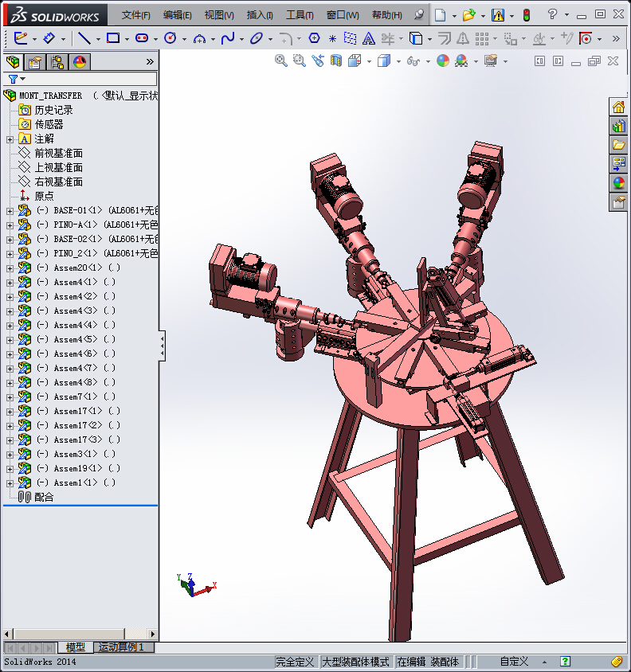This screenshot has width=631, height=672.
Task: Select the 原点 origin item
Action: (x=44, y=197)
